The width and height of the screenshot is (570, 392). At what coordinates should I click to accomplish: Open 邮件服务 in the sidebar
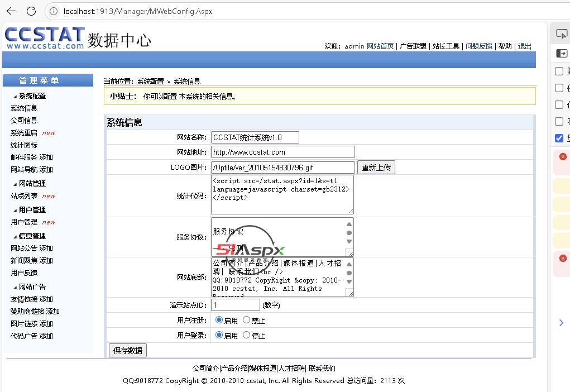pyautogui.click(x=24, y=157)
